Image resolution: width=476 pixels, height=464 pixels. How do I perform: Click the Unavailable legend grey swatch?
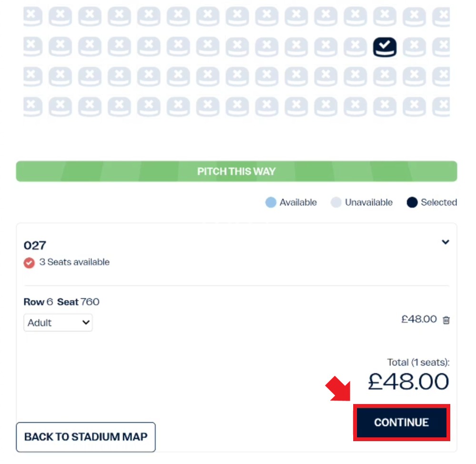pos(336,202)
